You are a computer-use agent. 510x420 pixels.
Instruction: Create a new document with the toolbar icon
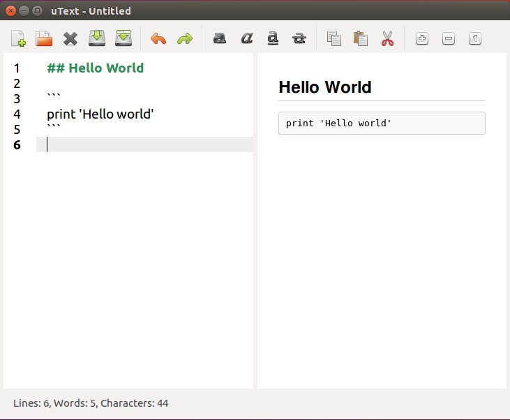(x=18, y=38)
